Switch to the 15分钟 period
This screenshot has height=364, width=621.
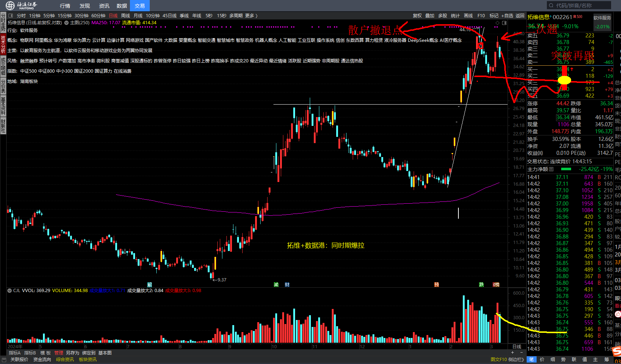coord(65,16)
